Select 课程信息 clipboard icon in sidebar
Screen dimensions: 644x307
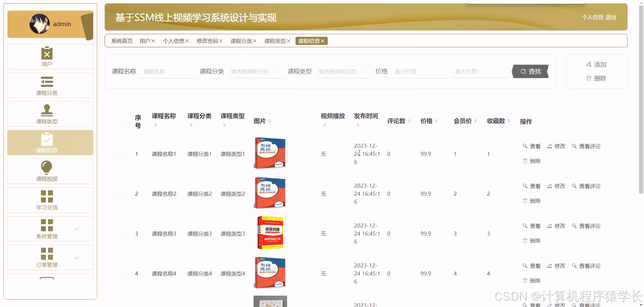47,139
